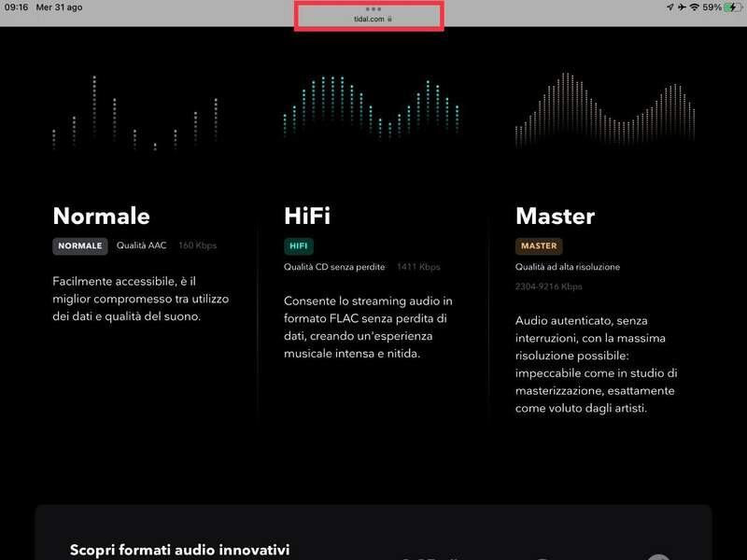Click the Master heading
The width and height of the screenshot is (747, 560).
coord(555,216)
